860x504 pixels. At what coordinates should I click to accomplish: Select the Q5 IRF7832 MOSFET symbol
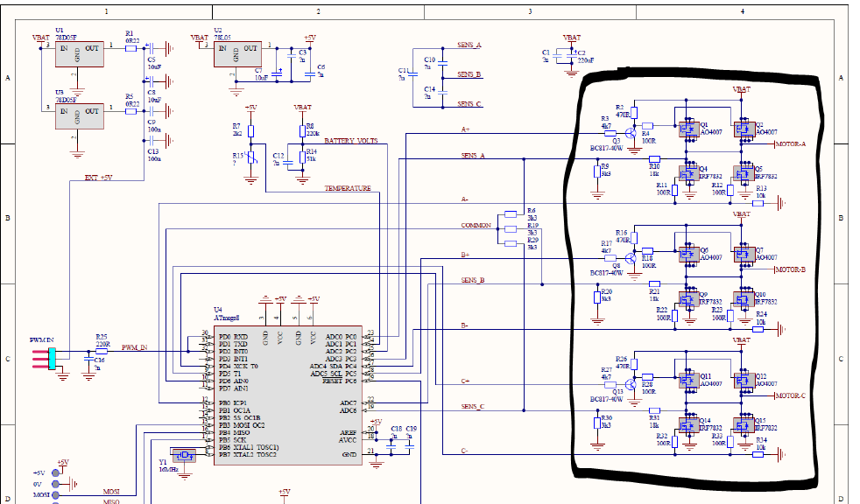744,173
